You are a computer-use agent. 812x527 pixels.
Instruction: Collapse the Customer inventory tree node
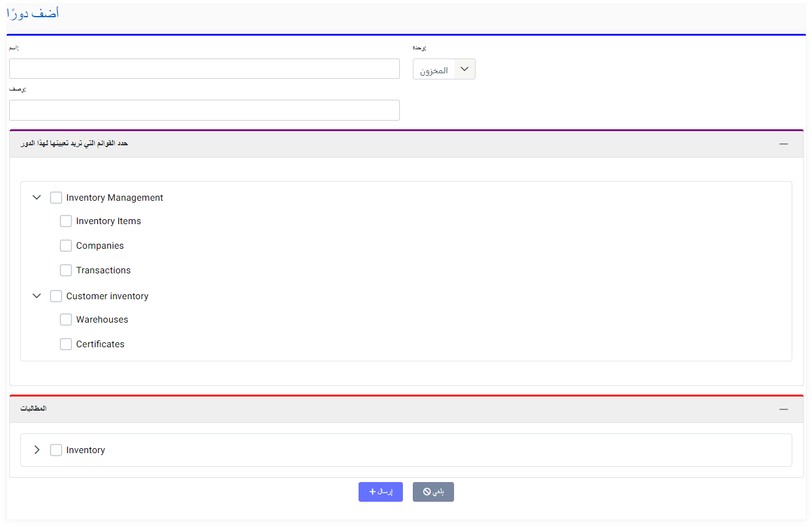pos(37,296)
